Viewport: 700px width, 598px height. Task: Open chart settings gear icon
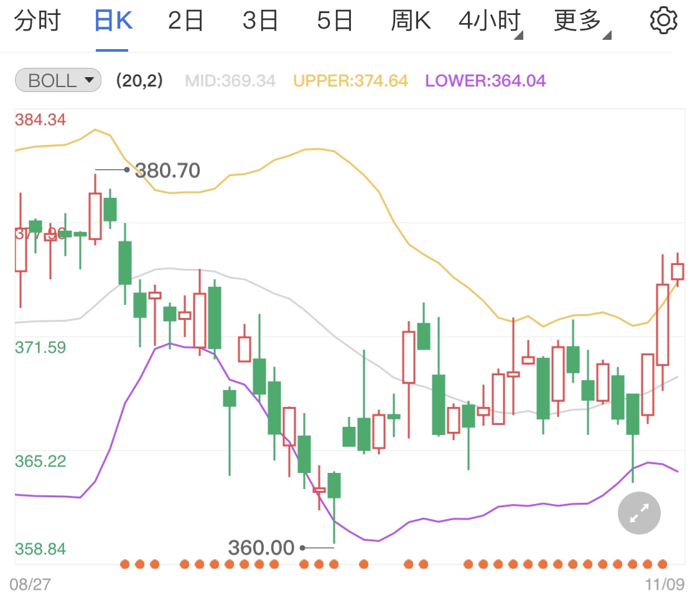point(663,20)
